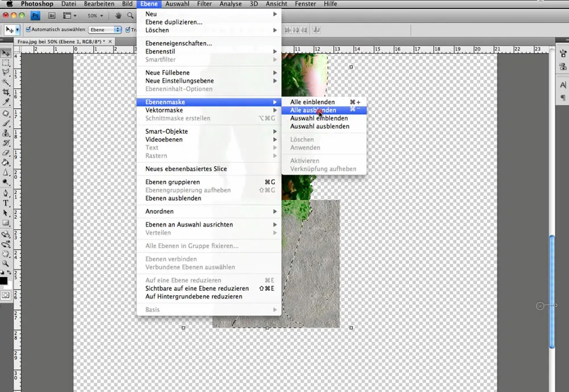569x392 pixels.
Task: Open the Filter menu
Action: 204,4
